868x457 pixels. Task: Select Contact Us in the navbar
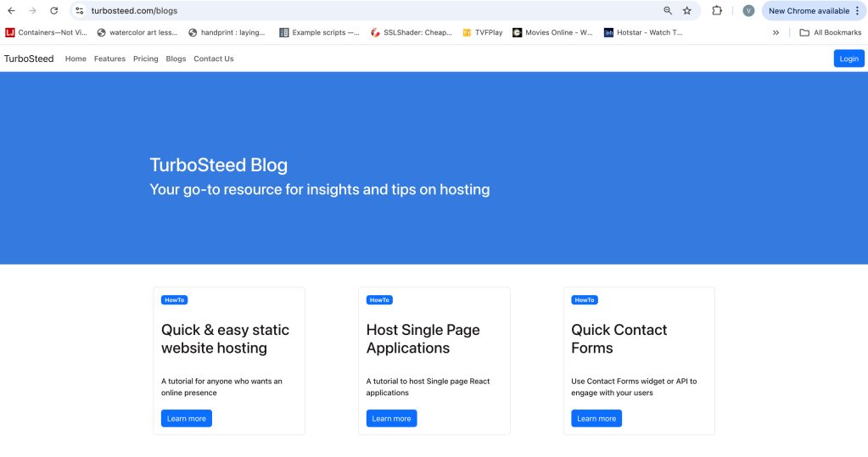click(214, 59)
